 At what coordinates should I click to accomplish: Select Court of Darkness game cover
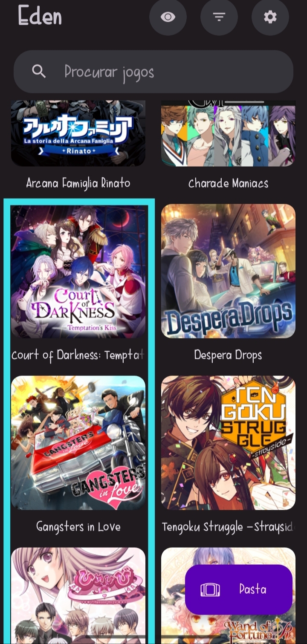click(78, 271)
